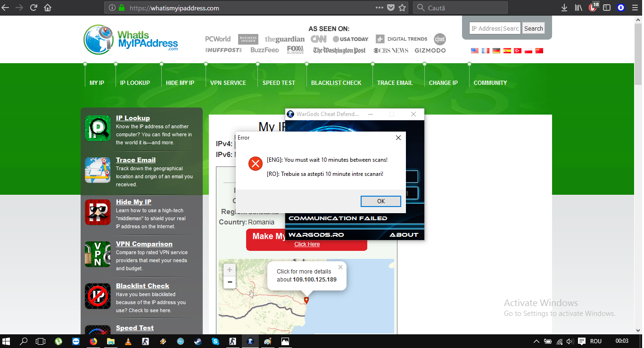The image size is (644, 348).
Task: Open the page actions three-dot menu
Action: pos(380,8)
